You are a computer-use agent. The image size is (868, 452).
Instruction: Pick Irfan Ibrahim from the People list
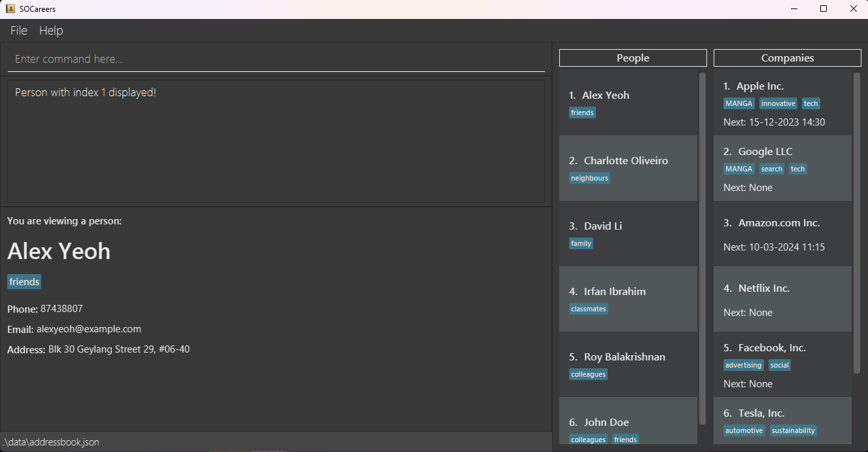point(628,299)
